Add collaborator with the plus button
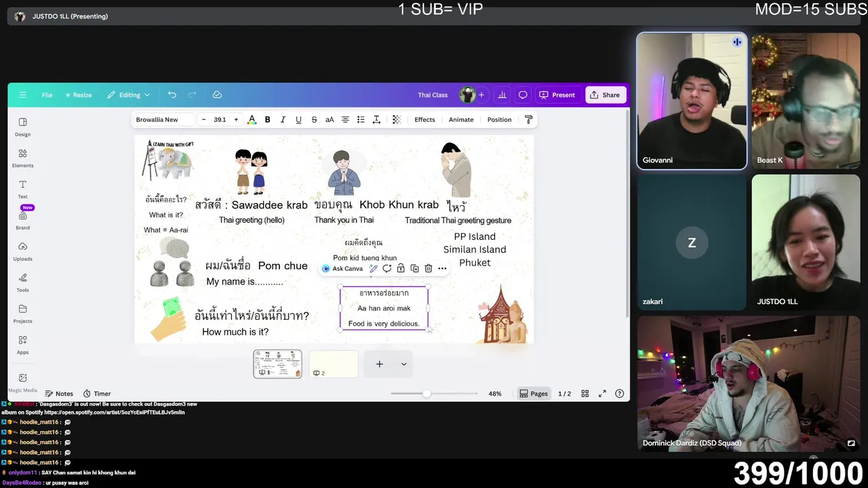 click(x=481, y=95)
